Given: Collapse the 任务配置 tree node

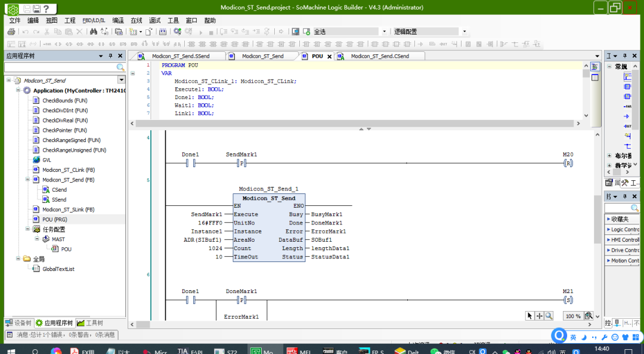Looking at the screenshot, I should [27, 229].
